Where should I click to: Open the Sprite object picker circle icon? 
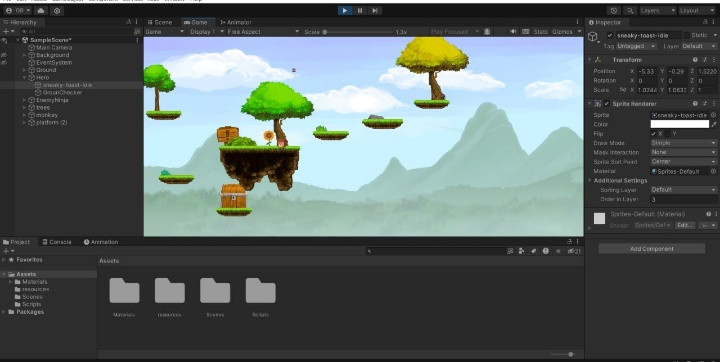(713, 115)
